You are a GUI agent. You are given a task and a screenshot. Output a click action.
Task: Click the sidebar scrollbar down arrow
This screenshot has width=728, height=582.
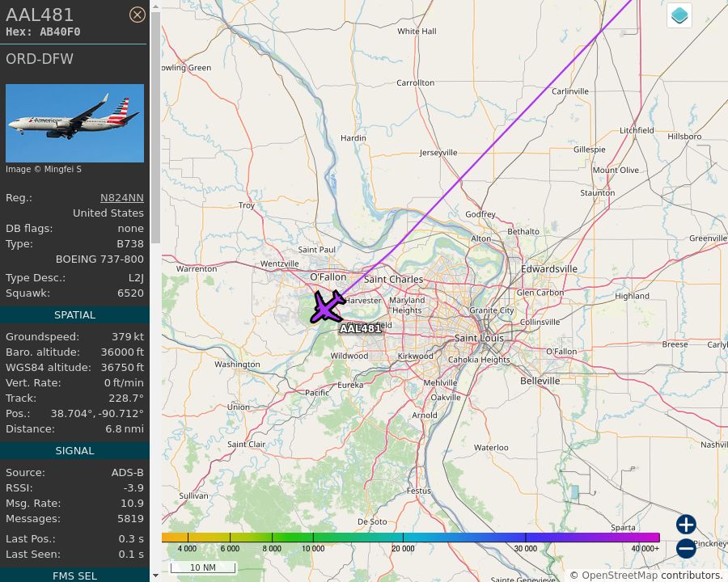point(155,576)
